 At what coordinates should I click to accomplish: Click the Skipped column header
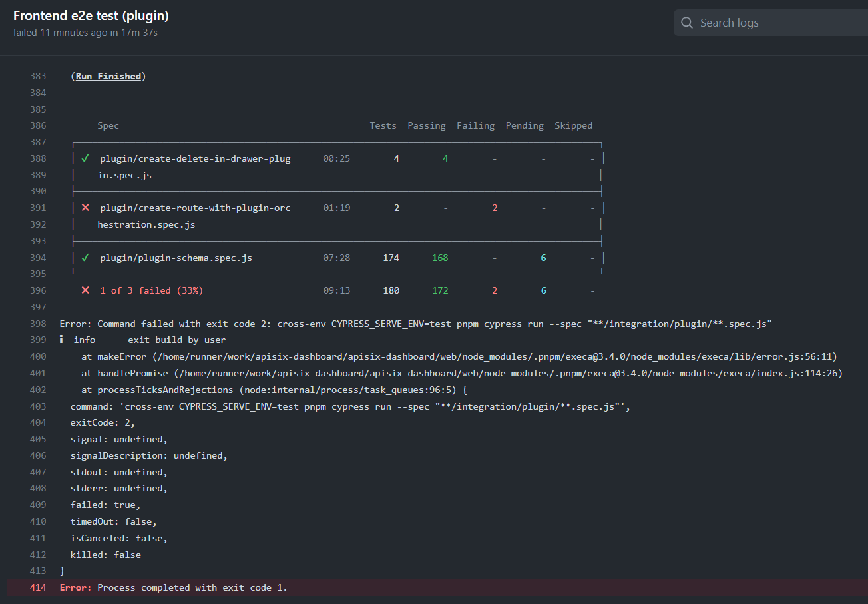(x=574, y=125)
